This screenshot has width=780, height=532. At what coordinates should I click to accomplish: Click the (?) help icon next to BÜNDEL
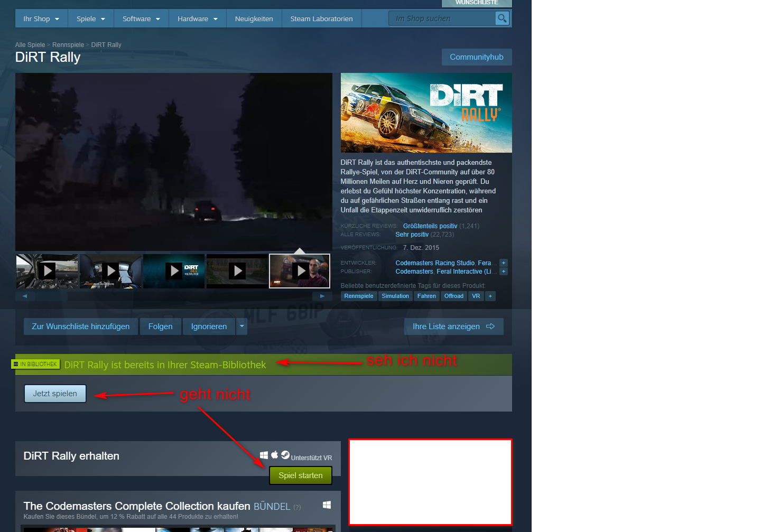(x=297, y=508)
